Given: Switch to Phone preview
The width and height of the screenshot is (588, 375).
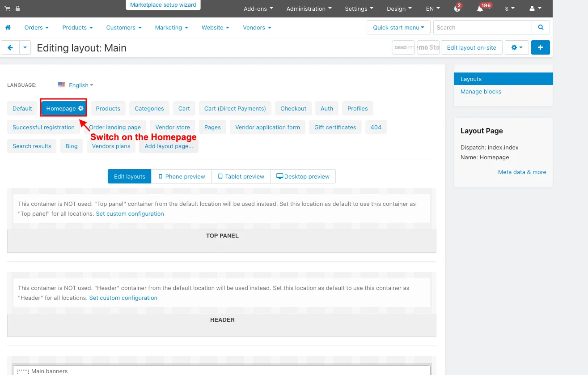Looking at the screenshot, I should point(182,176).
